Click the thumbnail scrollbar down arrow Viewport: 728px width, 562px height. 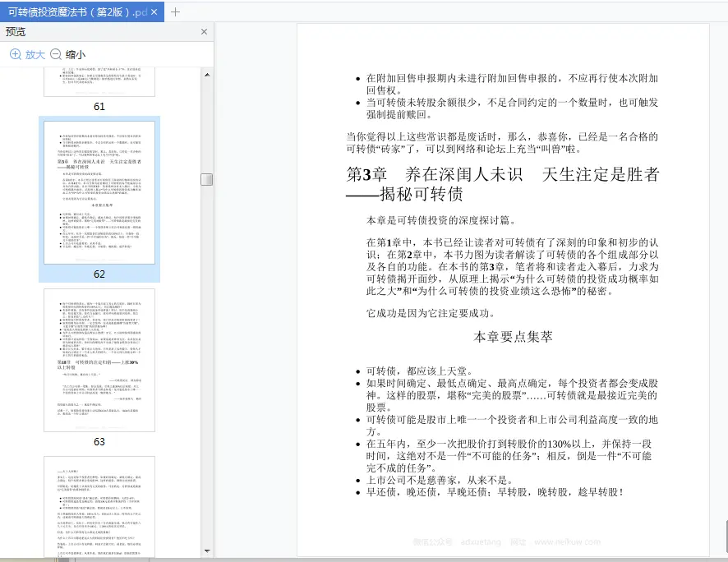(x=207, y=550)
